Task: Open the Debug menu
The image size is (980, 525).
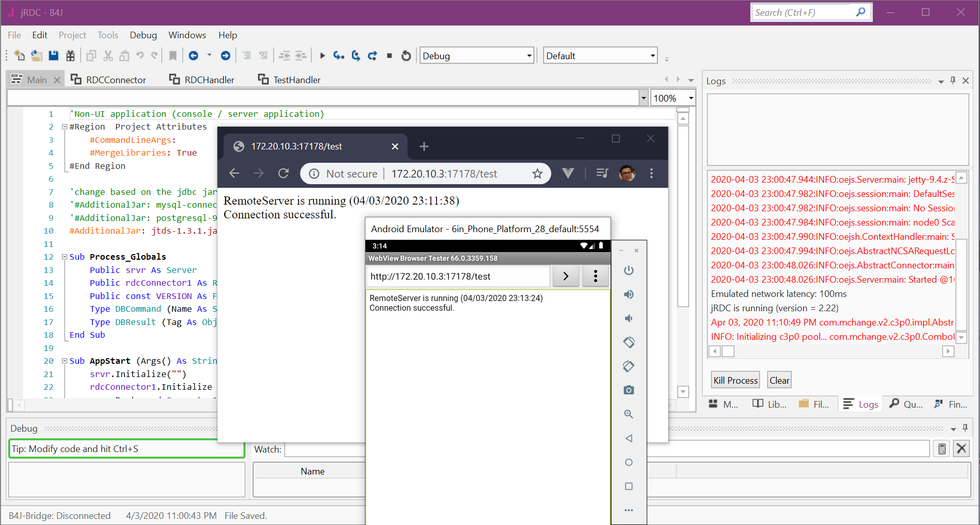Action: coord(143,35)
